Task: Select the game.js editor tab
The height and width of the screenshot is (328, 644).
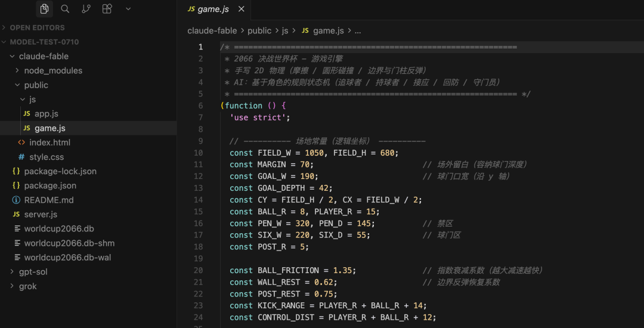Action: click(x=215, y=9)
